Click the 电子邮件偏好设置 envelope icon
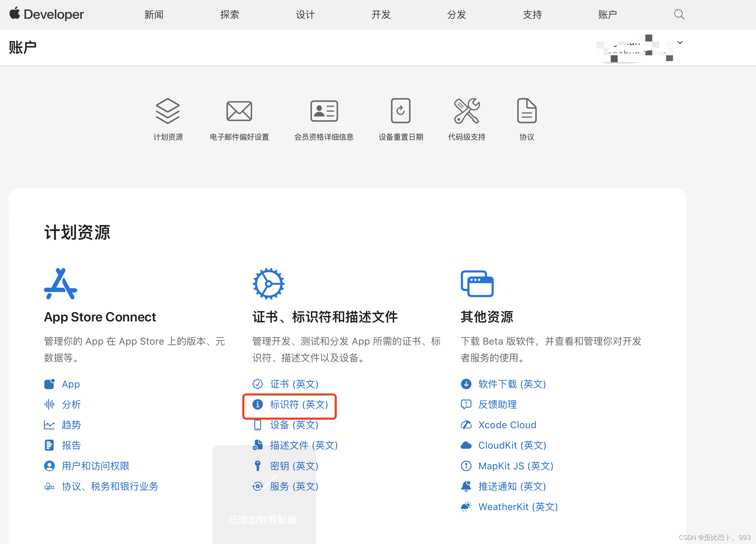Image resolution: width=756 pixels, height=544 pixels. click(239, 111)
